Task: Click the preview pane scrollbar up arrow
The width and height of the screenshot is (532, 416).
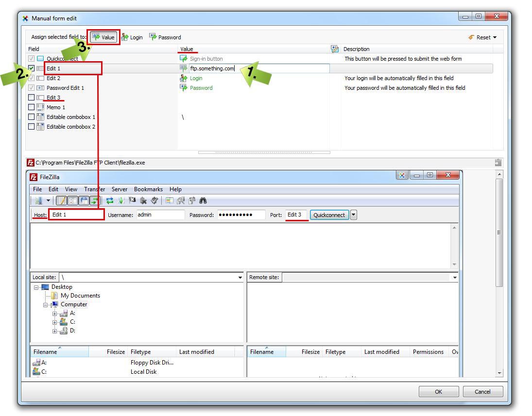Action: click(499, 175)
